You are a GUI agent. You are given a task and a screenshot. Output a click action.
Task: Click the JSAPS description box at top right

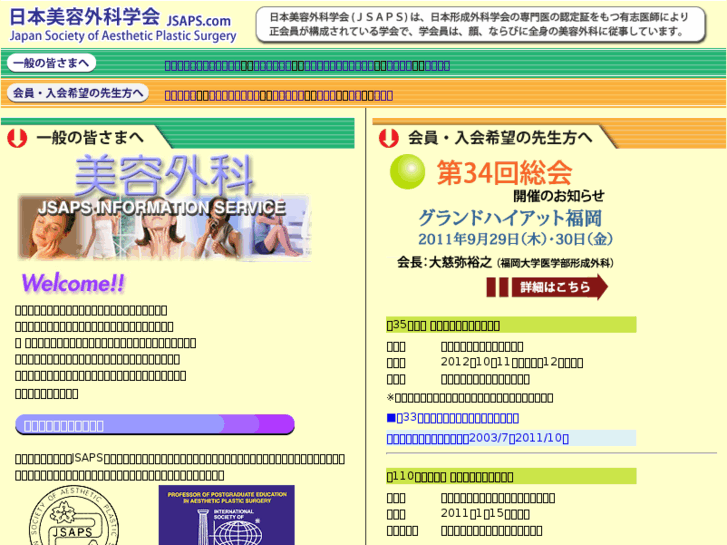click(x=481, y=25)
